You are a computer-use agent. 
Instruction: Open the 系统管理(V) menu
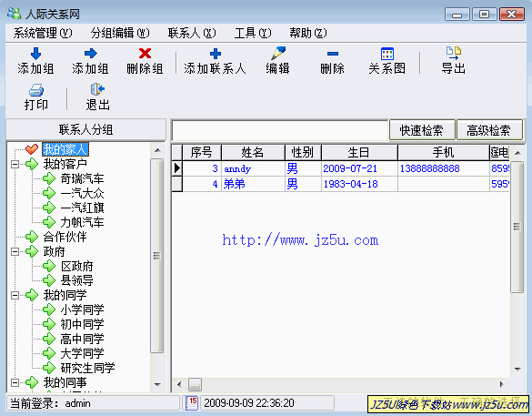(43, 33)
